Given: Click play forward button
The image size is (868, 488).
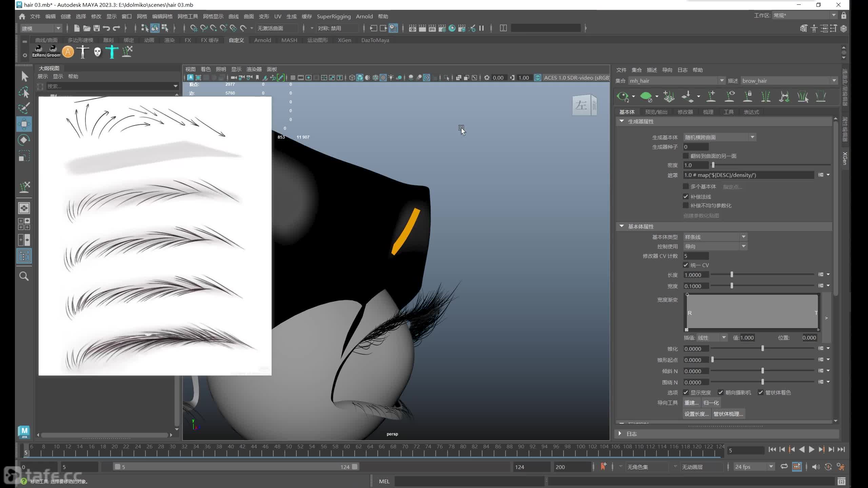Looking at the screenshot, I should 811,449.
